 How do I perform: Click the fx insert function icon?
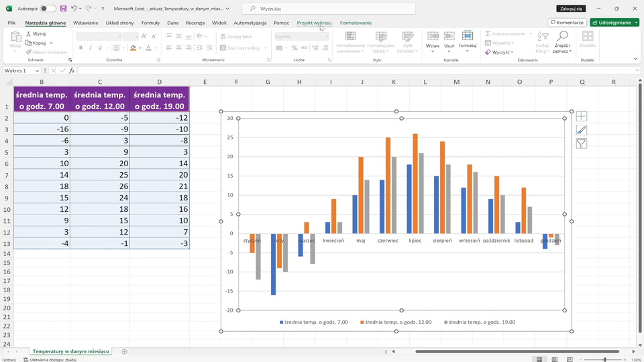point(71,71)
